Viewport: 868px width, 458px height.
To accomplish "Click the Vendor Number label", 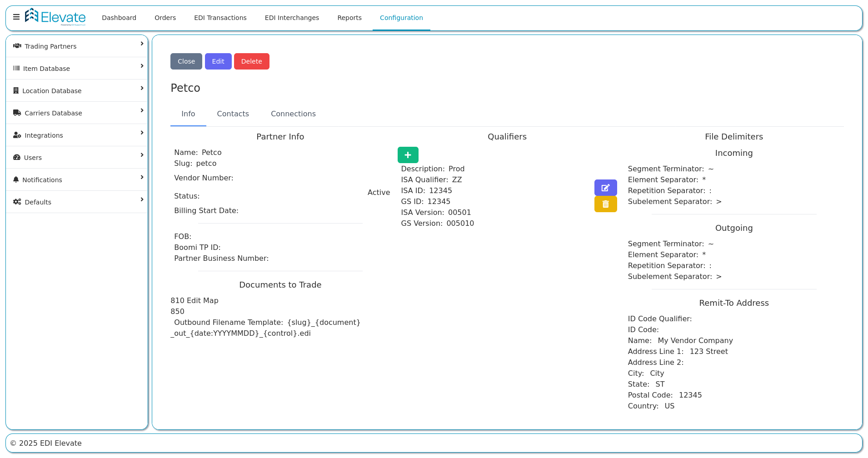I will tap(204, 178).
